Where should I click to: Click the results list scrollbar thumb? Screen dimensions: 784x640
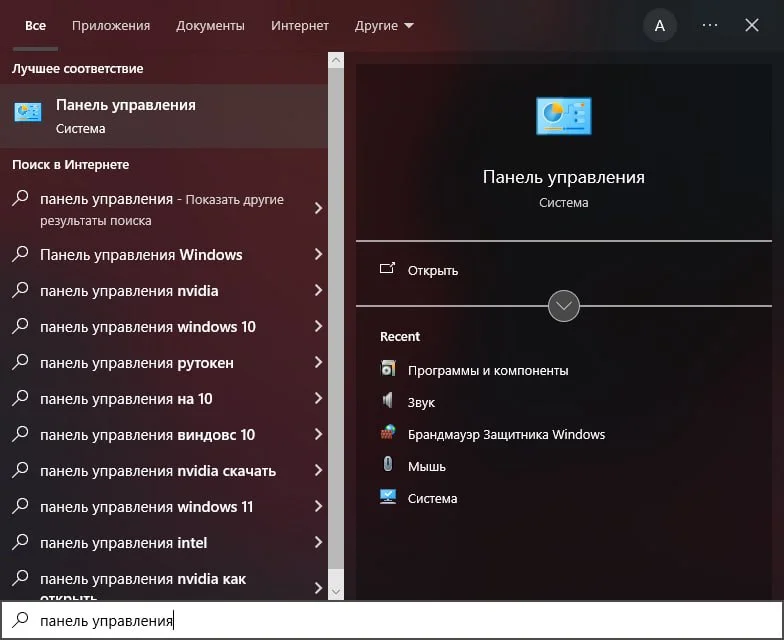tap(336, 318)
